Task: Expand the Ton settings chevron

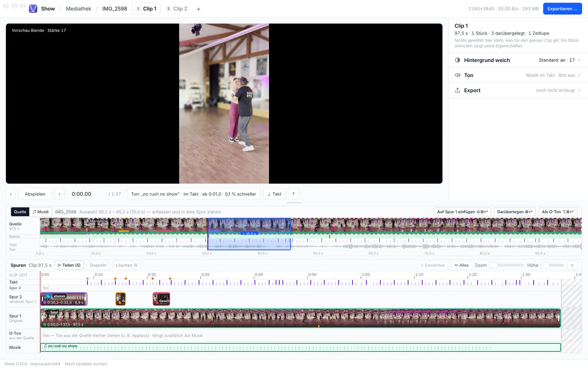Action: 580,75
